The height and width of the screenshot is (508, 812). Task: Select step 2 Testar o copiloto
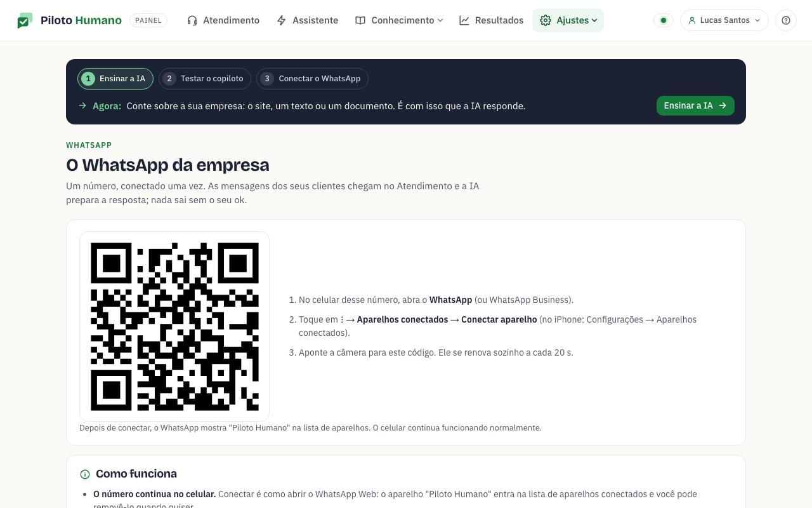(x=205, y=79)
